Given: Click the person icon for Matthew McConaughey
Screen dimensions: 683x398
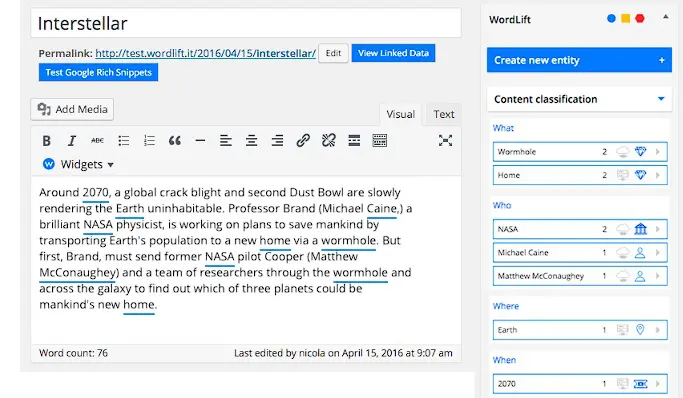Looking at the screenshot, I should (640, 276).
